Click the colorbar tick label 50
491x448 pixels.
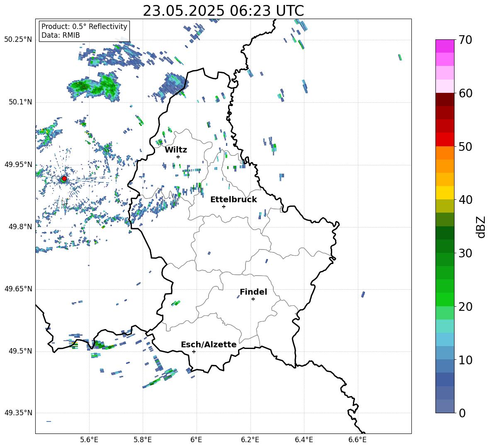466,146
